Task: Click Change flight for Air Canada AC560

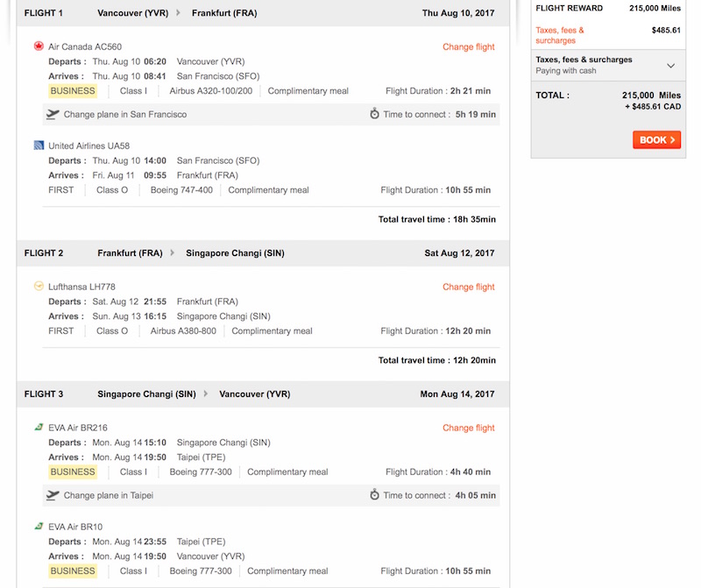Action: [x=468, y=47]
